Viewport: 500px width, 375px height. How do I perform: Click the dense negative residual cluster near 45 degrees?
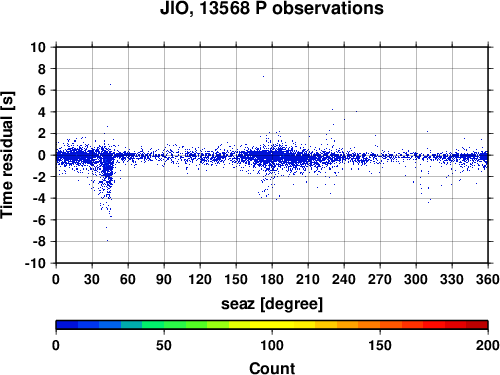pos(108,177)
